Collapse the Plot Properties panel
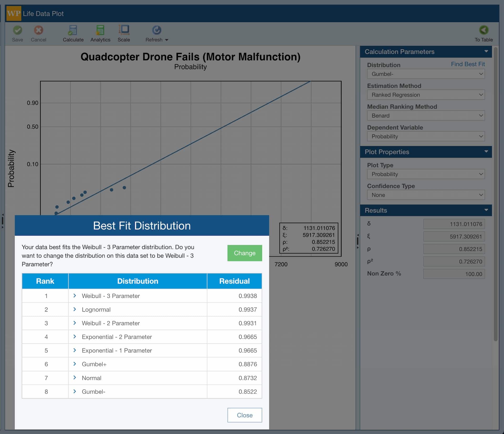Image resolution: width=504 pixels, height=434 pixels. pos(487,152)
